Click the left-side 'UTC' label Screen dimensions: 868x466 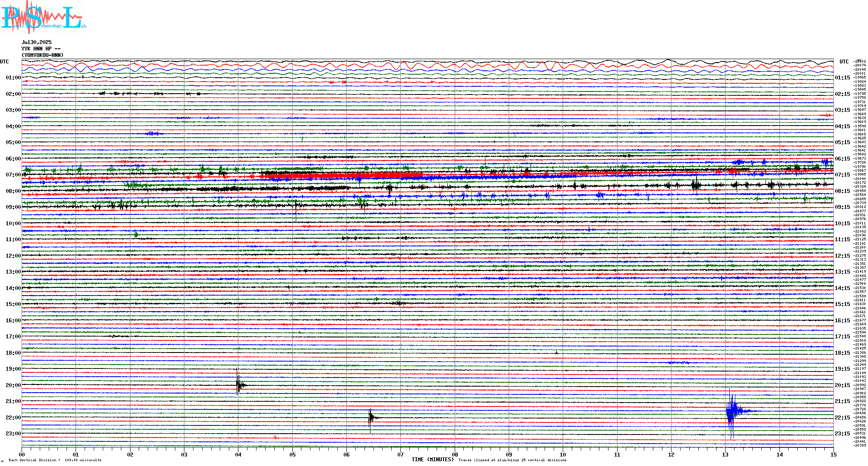[x=4, y=62]
